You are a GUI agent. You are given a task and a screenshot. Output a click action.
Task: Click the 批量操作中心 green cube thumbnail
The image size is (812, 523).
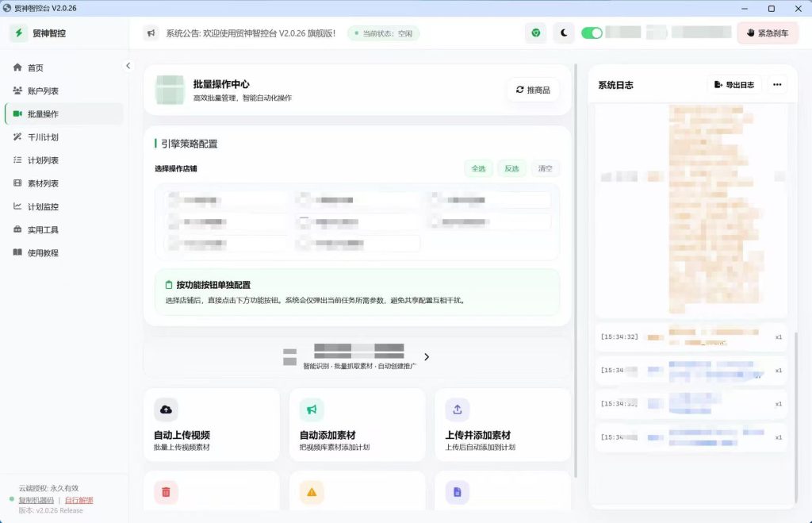click(170, 90)
